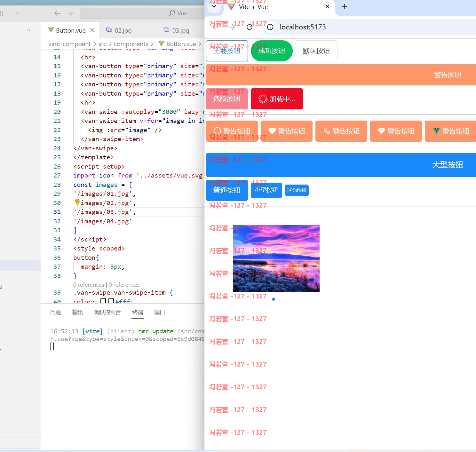This screenshot has height=452, width=476.
Task: Click the 警告按钮 with the heart icon
Action: click(287, 131)
